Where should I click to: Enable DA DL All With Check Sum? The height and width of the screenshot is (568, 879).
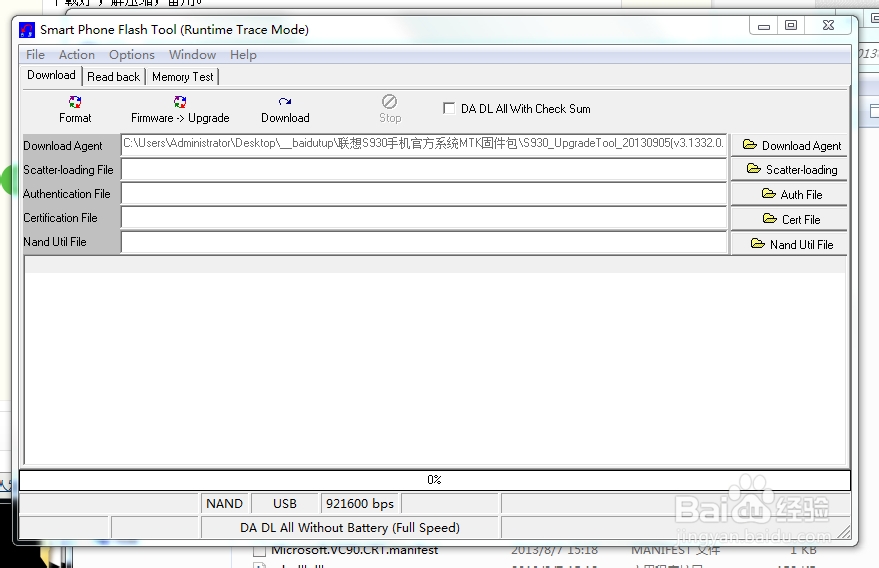point(449,108)
